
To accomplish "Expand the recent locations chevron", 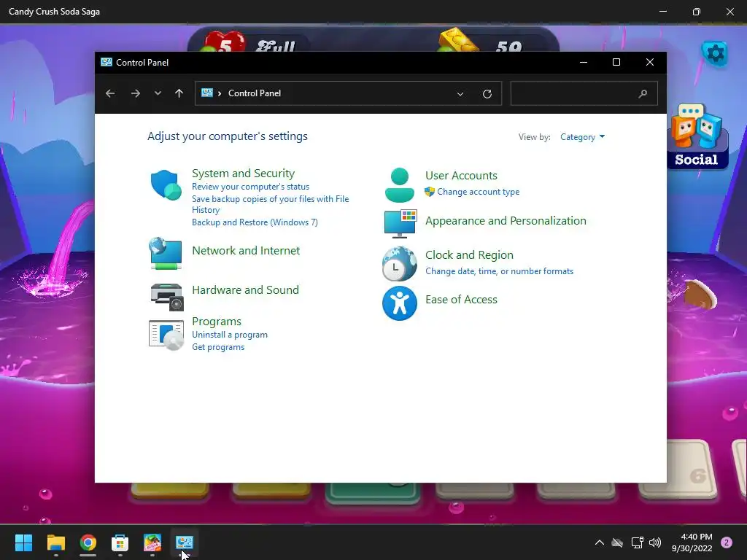I will (x=158, y=93).
